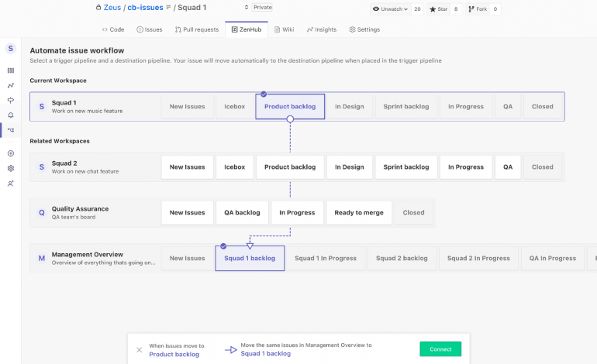
Task: Select Squad 1 In Design pipeline
Action: 349,107
